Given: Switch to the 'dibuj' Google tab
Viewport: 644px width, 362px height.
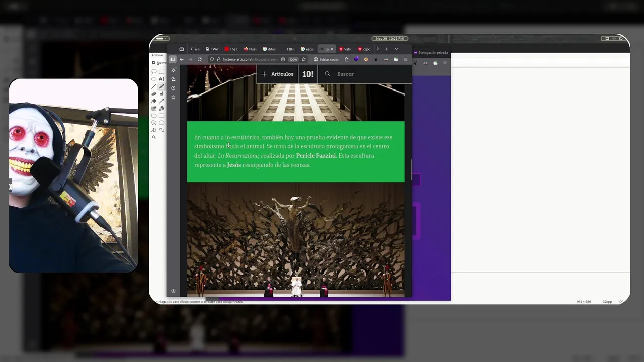Looking at the screenshot, I should (x=269, y=49).
